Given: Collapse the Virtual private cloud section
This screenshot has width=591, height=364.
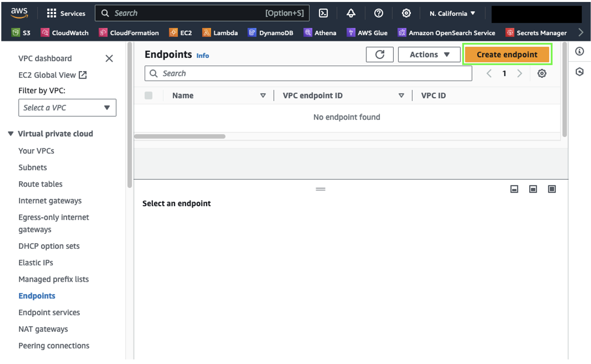Looking at the screenshot, I should click(x=11, y=134).
